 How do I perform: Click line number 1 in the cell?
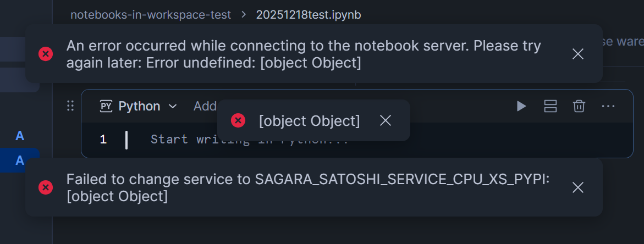click(103, 140)
